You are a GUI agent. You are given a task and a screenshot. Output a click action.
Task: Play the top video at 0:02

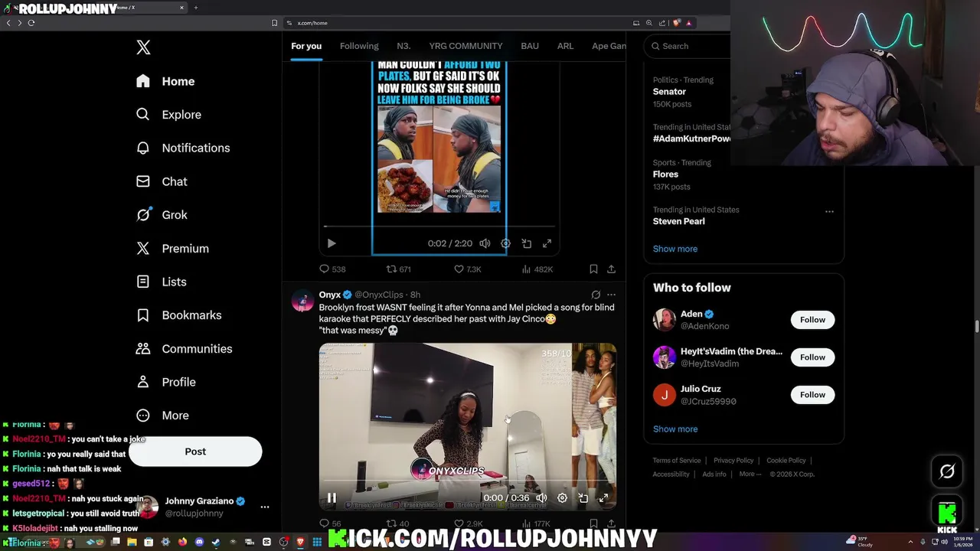(332, 243)
